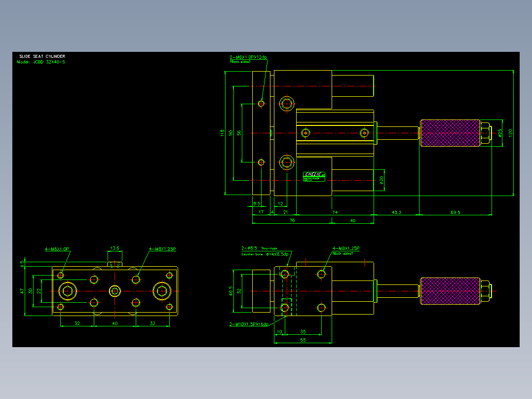Pick the '17' dimension value
Screen dimensions: 532x399
261,212
